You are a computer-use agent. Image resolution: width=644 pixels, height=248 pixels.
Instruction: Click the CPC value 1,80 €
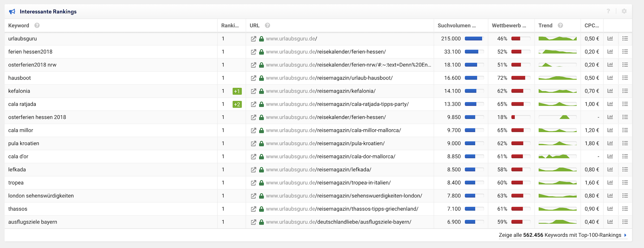592,144
